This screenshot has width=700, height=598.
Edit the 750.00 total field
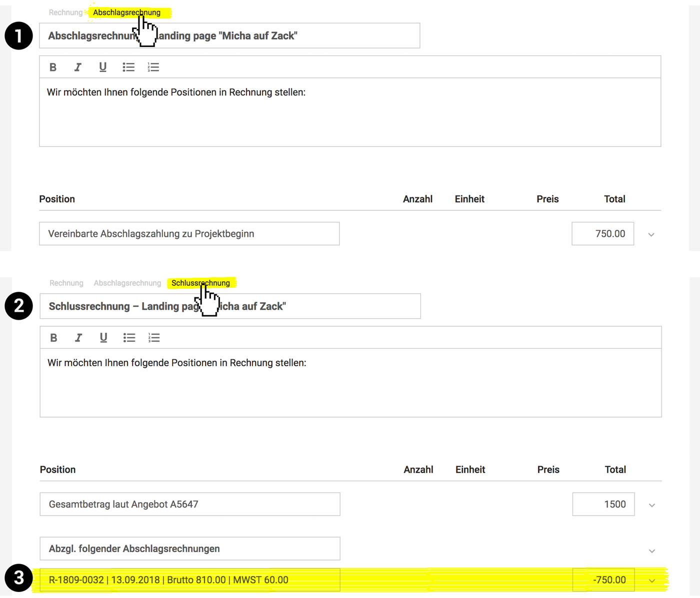point(603,234)
